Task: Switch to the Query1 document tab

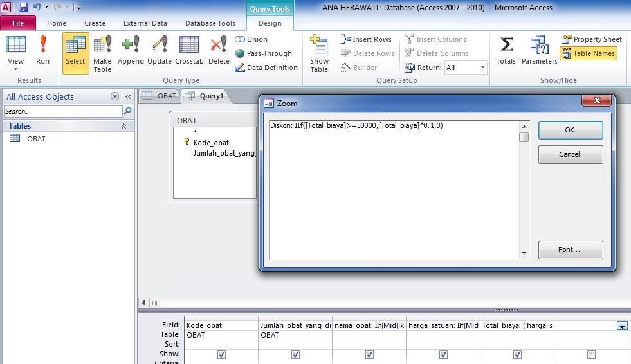Action: coord(206,96)
